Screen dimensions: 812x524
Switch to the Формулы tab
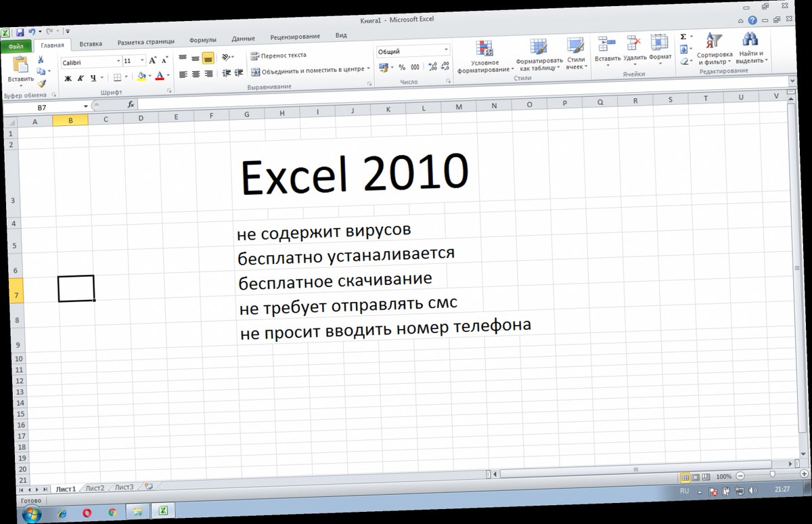(x=203, y=40)
